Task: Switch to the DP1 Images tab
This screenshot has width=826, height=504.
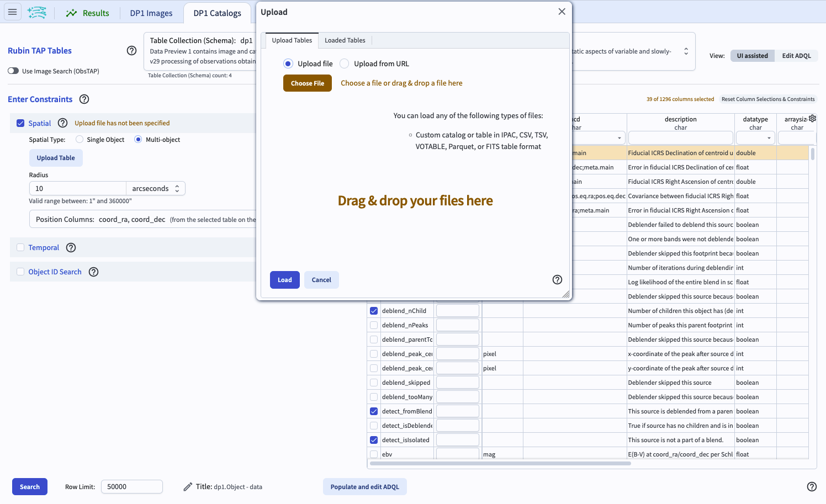Action: [x=151, y=13]
